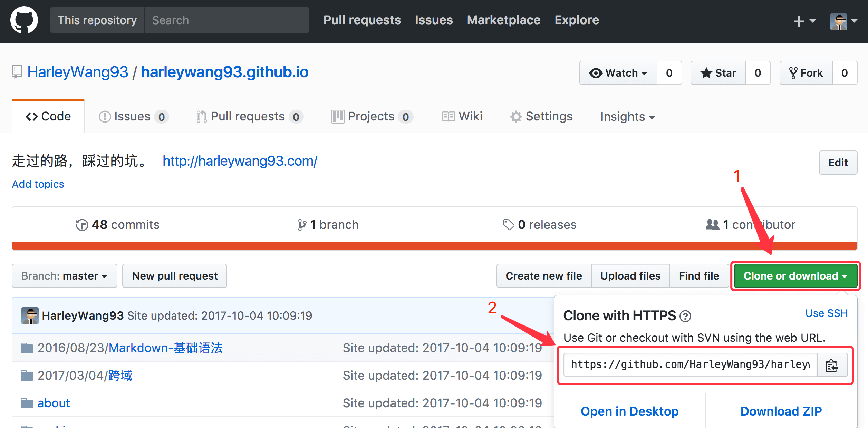The height and width of the screenshot is (428, 868).
Task: Switch to the Projects tab
Action: (372, 117)
